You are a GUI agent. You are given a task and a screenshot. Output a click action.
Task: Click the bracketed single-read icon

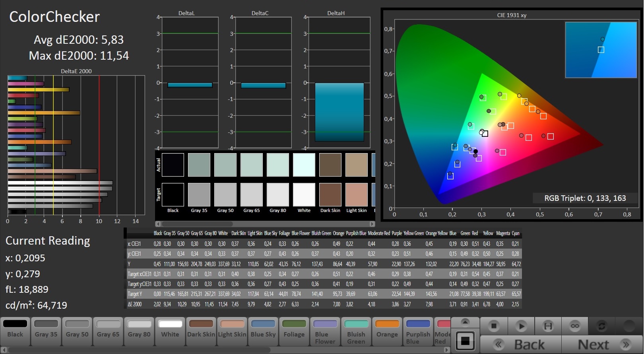[548, 326]
